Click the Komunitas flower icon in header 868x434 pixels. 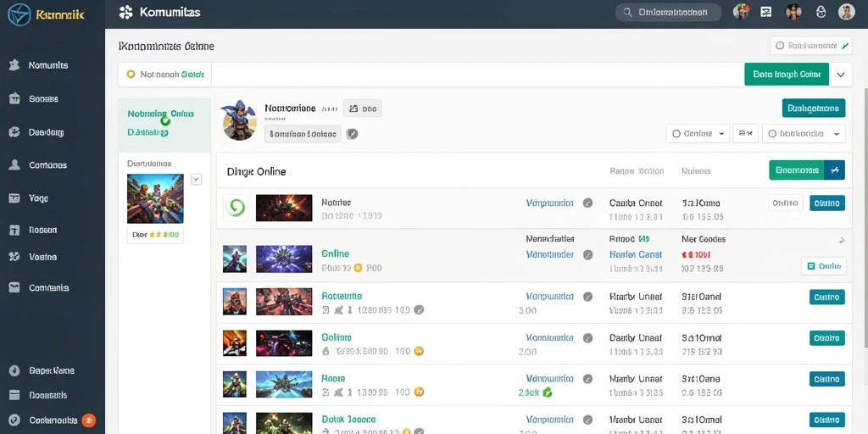[126, 12]
